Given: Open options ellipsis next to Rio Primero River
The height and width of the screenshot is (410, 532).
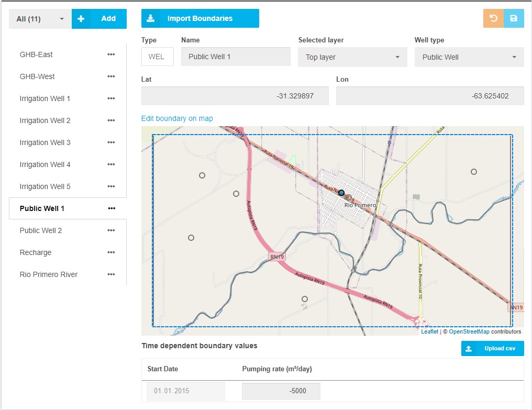Looking at the screenshot, I should (111, 274).
